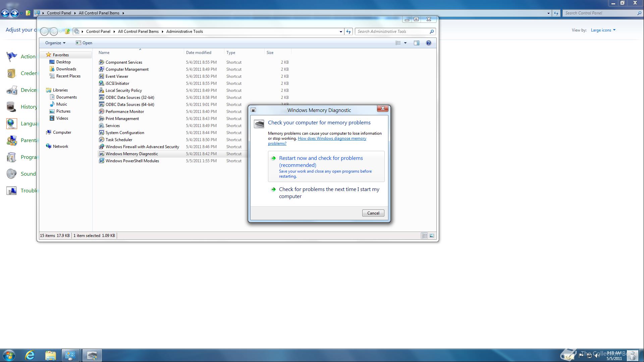Image resolution: width=644 pixels, height=362 pixels.
Task: Cancel the Windows Memory Diagnostic dialog
Action: 373,213
